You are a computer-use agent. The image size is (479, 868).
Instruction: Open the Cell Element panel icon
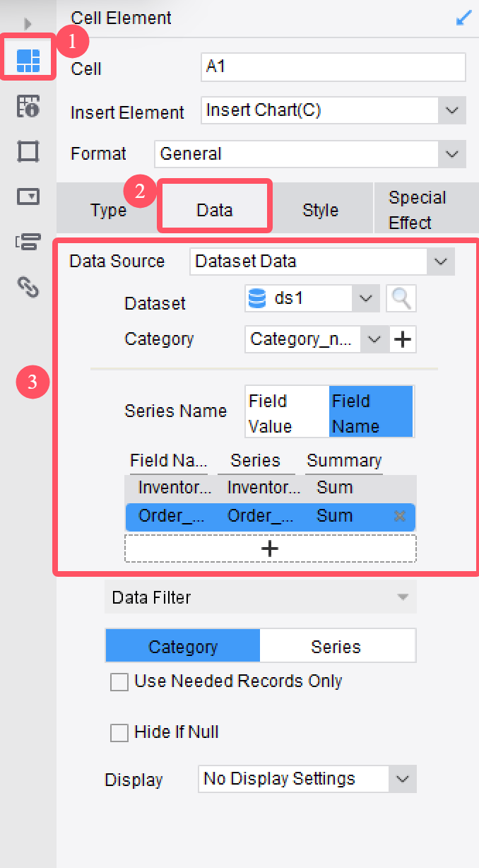tap(28, 59)
